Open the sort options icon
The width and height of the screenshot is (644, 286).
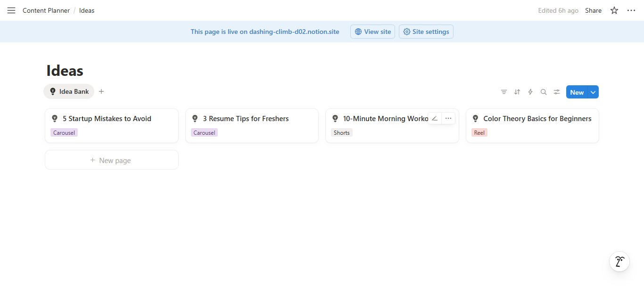pos(517,92)
